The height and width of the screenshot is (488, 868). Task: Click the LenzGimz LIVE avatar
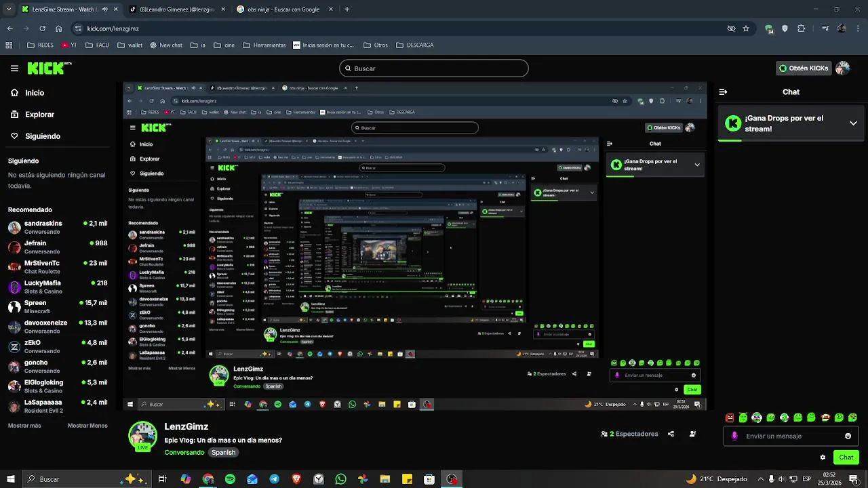click(142, 437)
